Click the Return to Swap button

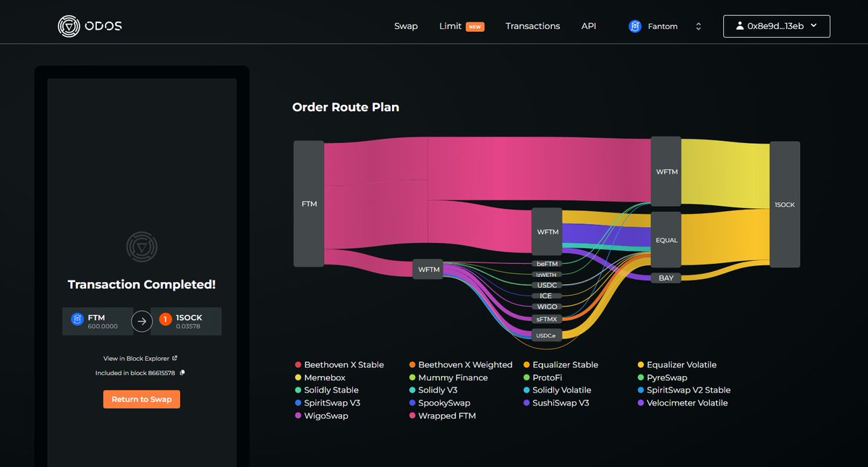tap(142, 399)
